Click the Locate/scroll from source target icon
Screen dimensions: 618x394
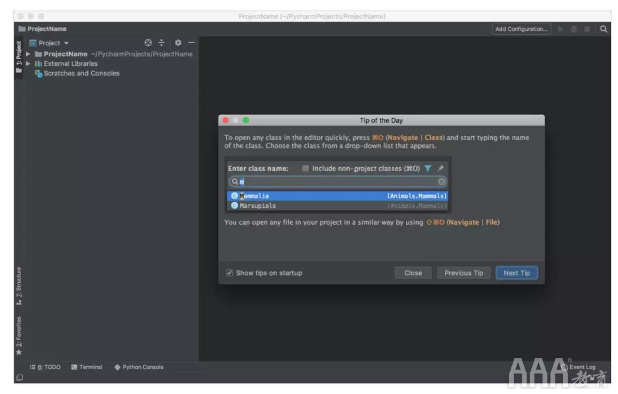148,43
